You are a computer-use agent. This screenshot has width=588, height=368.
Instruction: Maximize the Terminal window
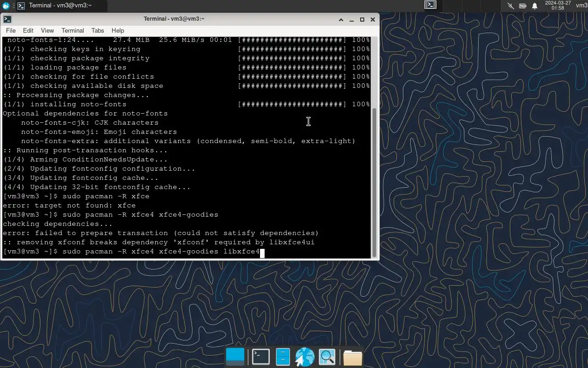[362, 19]
